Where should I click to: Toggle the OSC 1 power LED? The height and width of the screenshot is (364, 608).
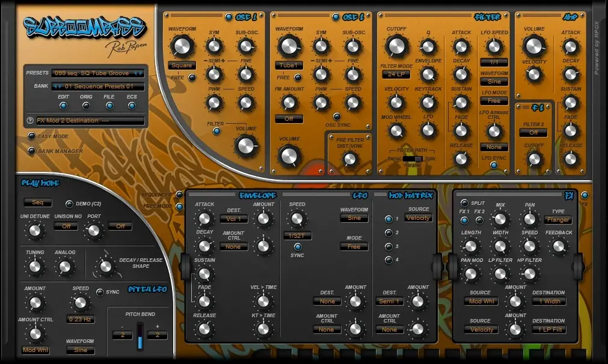tap(229, 17)
